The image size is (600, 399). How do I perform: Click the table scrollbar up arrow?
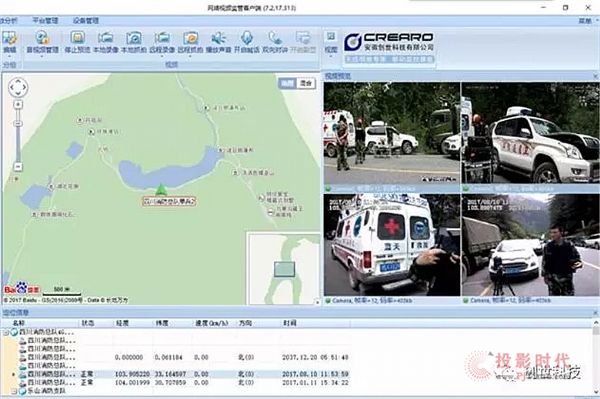tap(596, 323)
